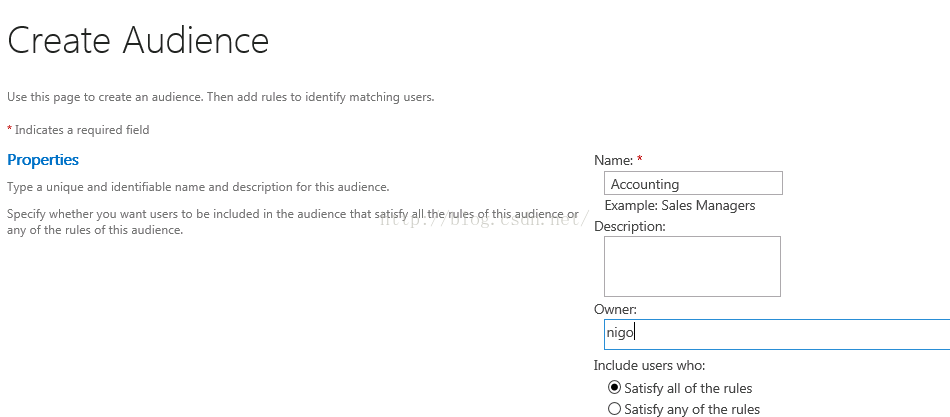Screen dimensions: 950x417
Task: Click the 'Example: Sales Managers' hint text
Action: point(680,205)
